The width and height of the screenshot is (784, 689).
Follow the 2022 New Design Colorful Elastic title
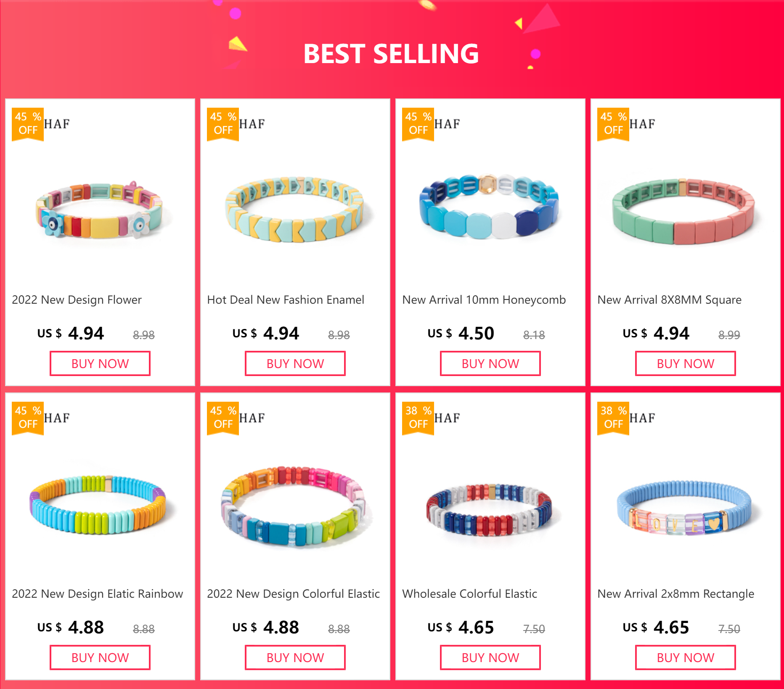pos(293,594)
